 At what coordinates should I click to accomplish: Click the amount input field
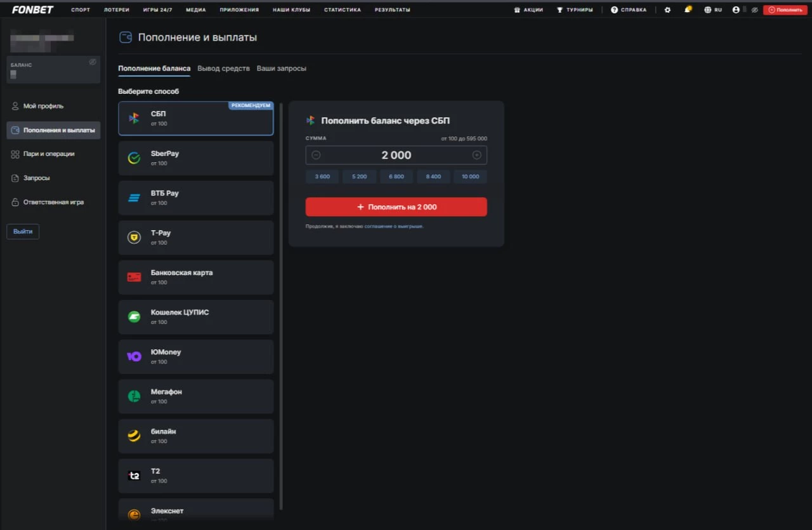tap(396, 155)
